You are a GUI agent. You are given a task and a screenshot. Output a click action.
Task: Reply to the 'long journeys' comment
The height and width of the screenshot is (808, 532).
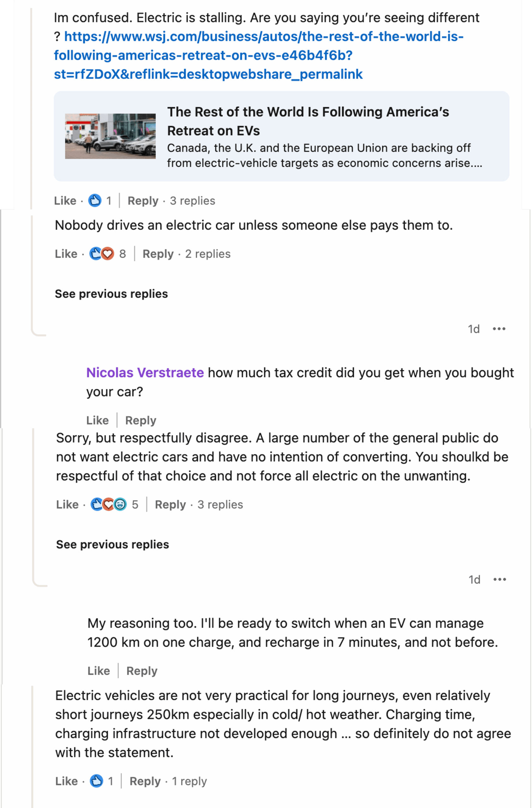coord(145,781)
